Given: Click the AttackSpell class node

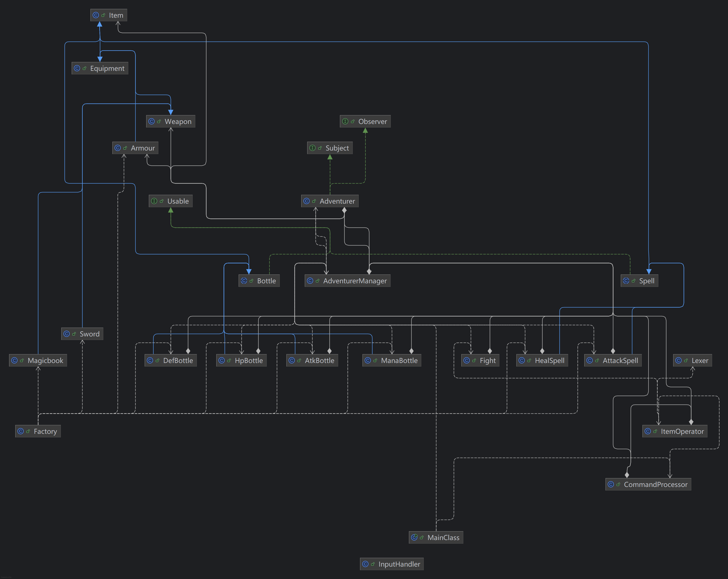Looking at the screenshot, I should tap(613, 360).
